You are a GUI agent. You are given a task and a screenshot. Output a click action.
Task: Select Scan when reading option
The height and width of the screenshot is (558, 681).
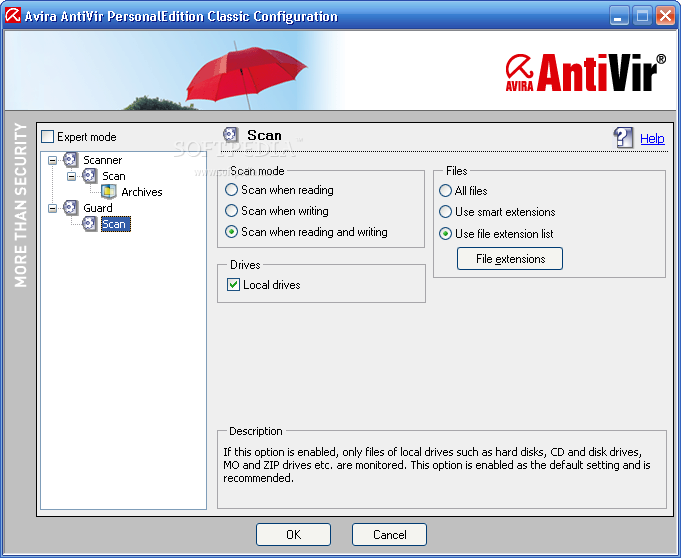(232, 190)
